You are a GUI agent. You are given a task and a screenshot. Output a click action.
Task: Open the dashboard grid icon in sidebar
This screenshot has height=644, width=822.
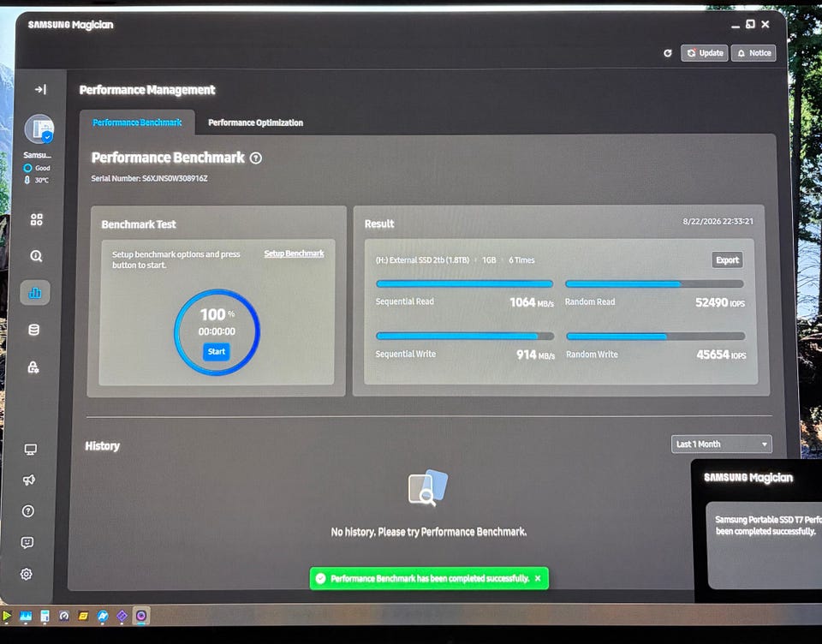tap(36, 219)
